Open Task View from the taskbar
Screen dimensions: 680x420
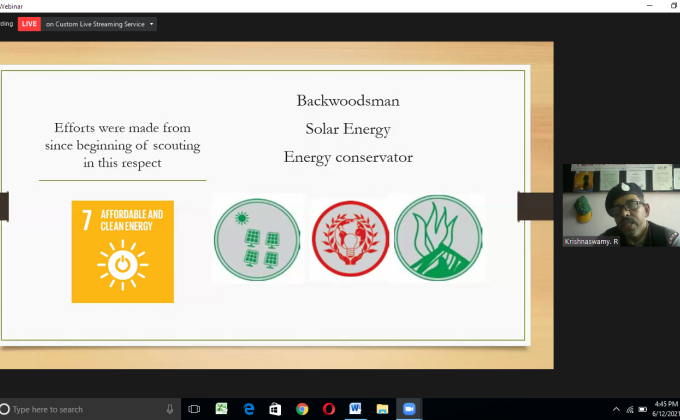click(x=194, y=409)
